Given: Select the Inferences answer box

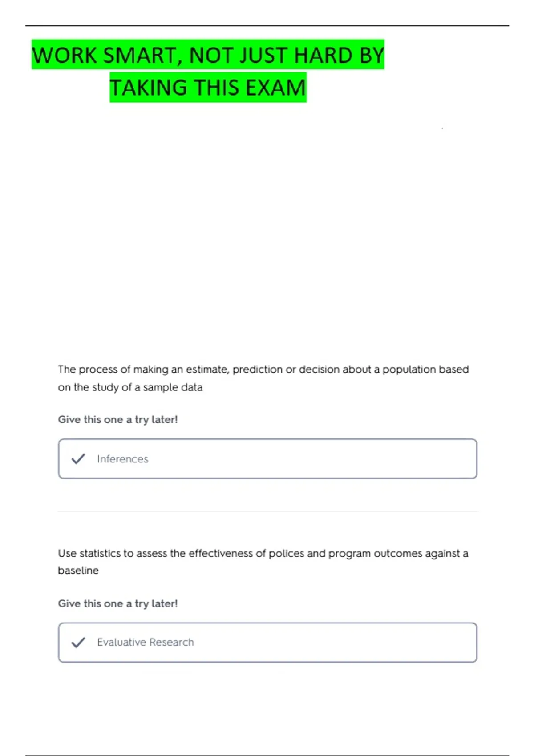Looking at the screenshot, I should [267, 458].
